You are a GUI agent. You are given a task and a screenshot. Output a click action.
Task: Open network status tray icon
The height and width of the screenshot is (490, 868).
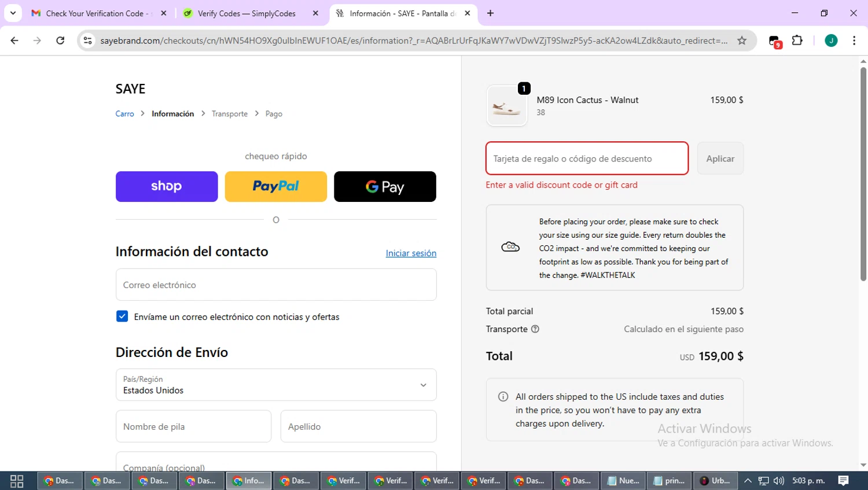(764, 481)
